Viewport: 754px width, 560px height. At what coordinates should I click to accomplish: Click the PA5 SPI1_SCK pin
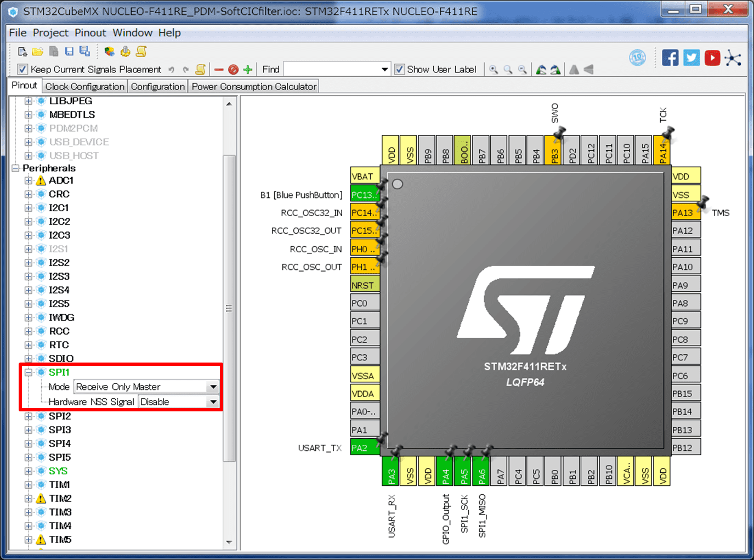click(x=464, y=472)
